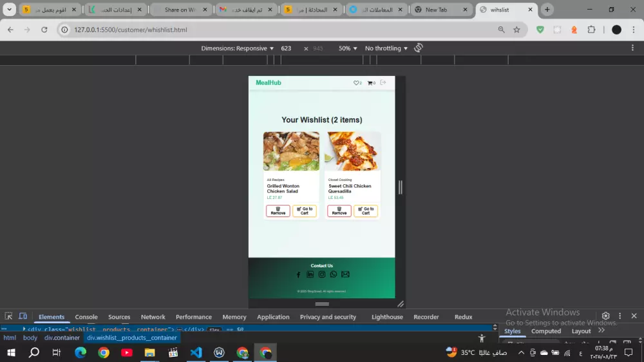Open the Extensions puzzle icon
644x362 pixels.
(x=591, y=30)
